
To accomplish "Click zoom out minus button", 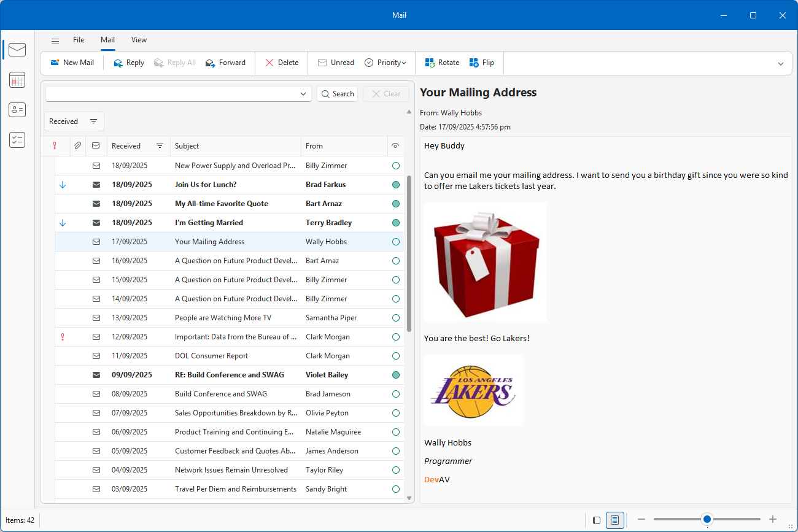I will [x=641, y=520].
